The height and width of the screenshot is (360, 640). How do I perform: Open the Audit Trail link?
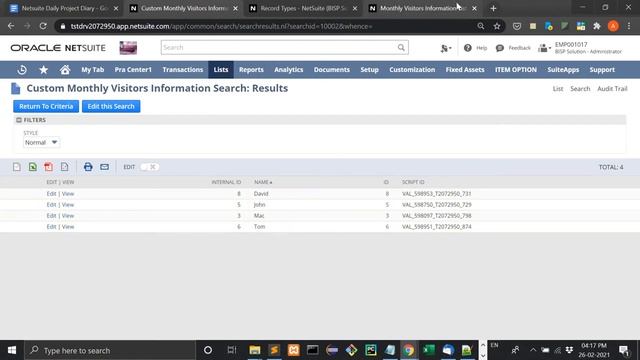click(612, 89)
